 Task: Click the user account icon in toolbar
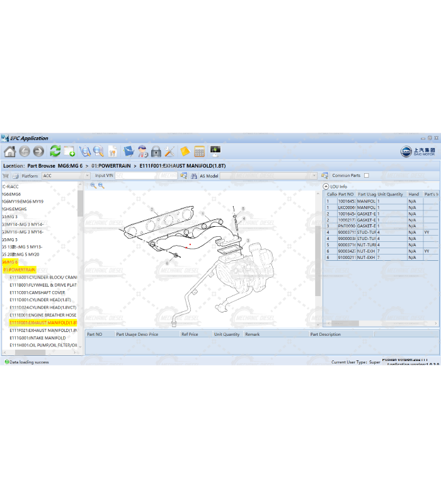tap(142, 152)
